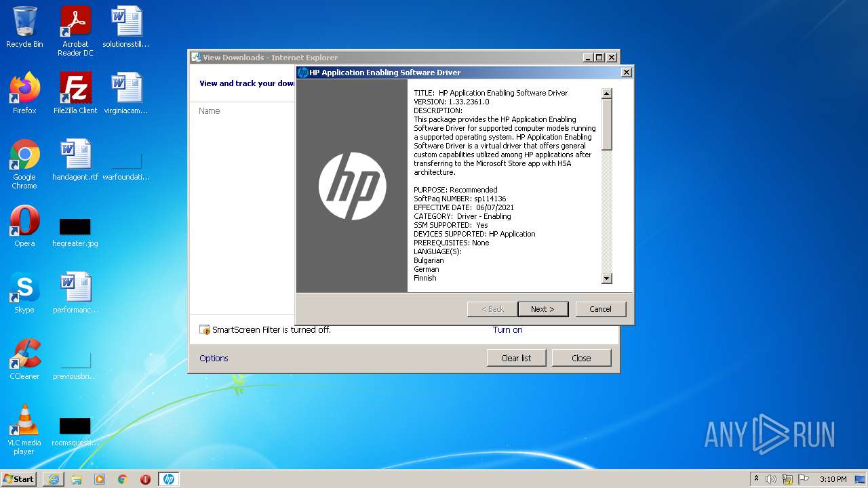Open the network tray icon
The image size is (868, 488).
[787, 479]
